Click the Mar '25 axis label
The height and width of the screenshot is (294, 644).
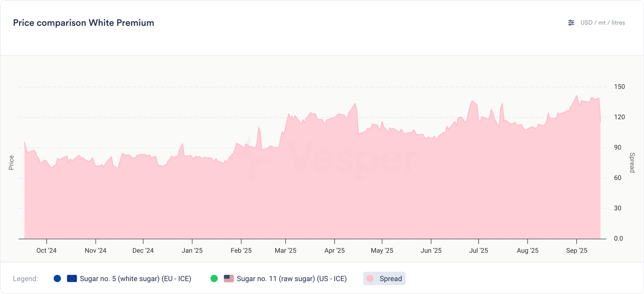[x=285, y=251]
